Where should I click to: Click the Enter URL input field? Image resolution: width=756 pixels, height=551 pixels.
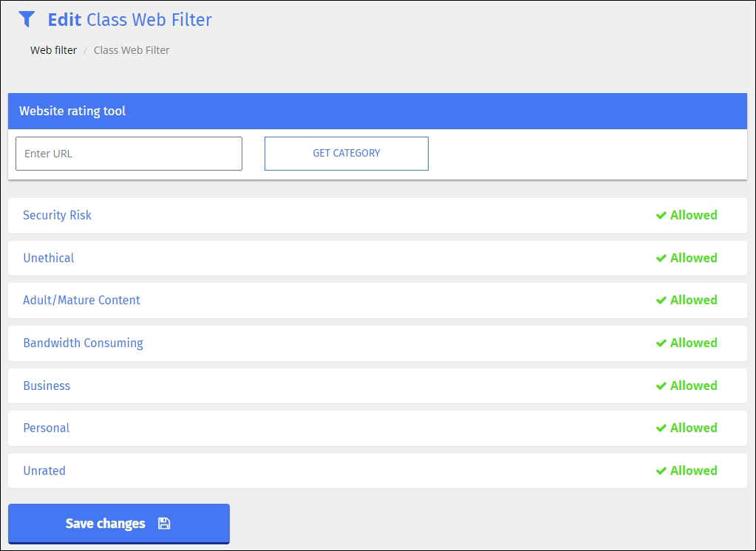pyautogui.click(x=129, y=154)
